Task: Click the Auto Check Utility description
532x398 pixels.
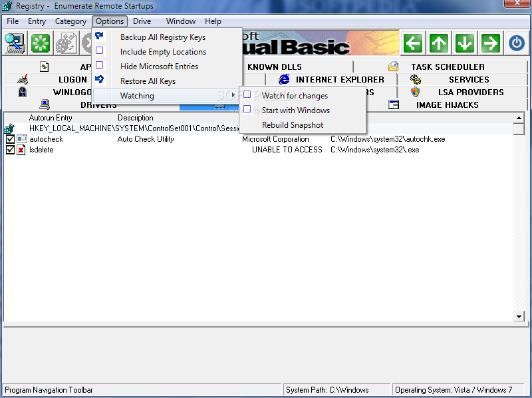Action: click(x=146, y=139)
